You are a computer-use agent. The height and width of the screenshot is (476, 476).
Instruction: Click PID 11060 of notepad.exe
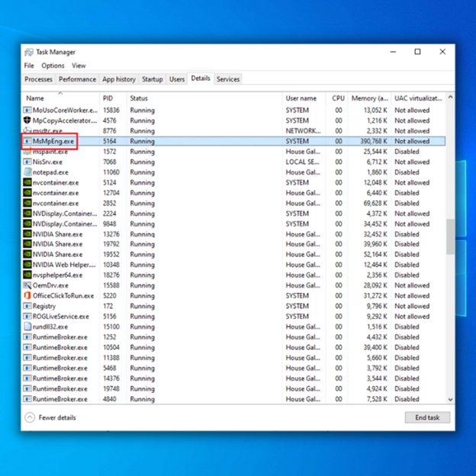click(111, 172)
